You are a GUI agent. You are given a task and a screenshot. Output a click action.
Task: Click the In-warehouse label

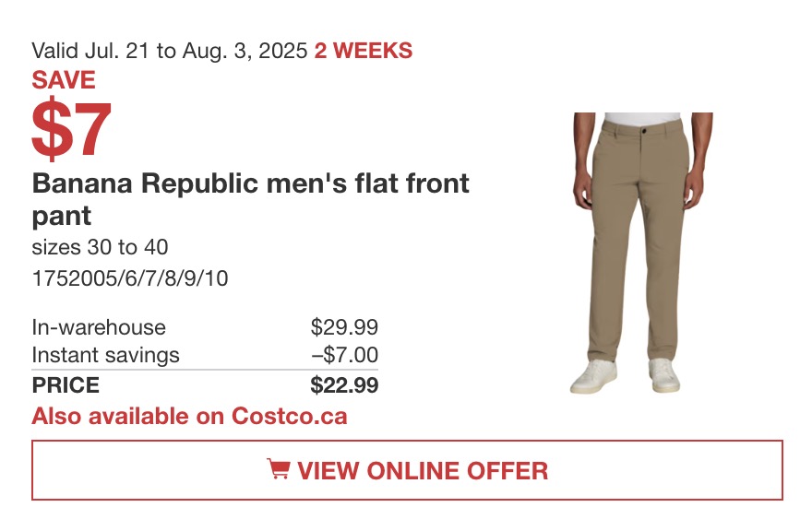pos(99,327)
